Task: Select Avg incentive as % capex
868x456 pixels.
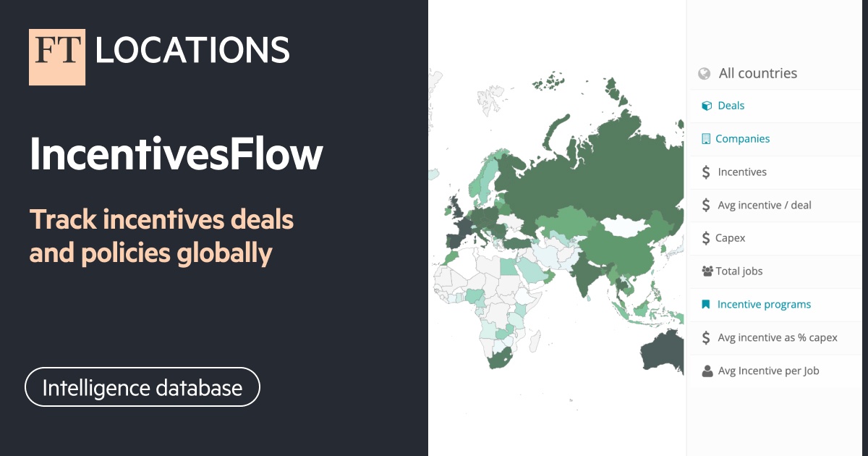Action: (777, 337)
